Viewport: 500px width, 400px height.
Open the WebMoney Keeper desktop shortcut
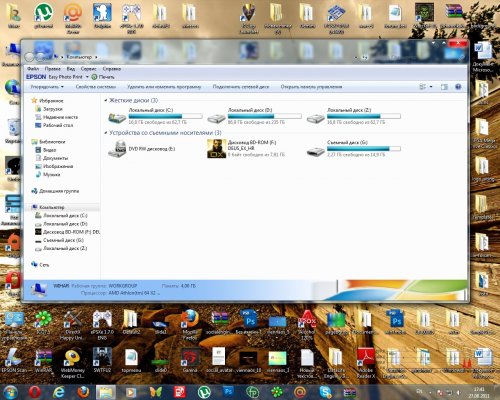coord(73,363)
